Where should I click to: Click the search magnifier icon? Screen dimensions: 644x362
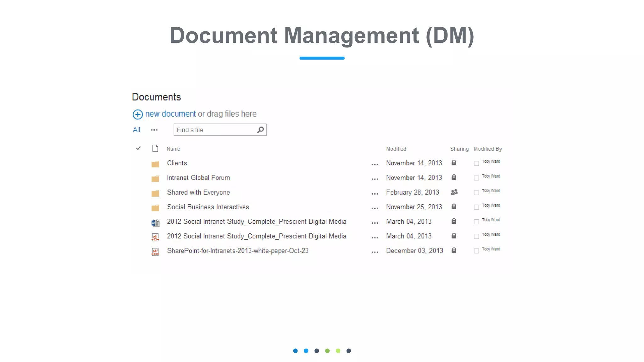(260, 130)
